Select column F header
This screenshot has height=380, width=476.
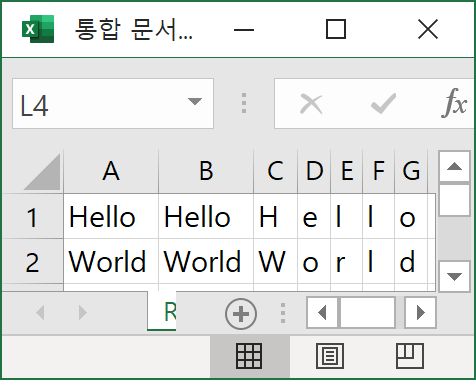click(379, 171)
